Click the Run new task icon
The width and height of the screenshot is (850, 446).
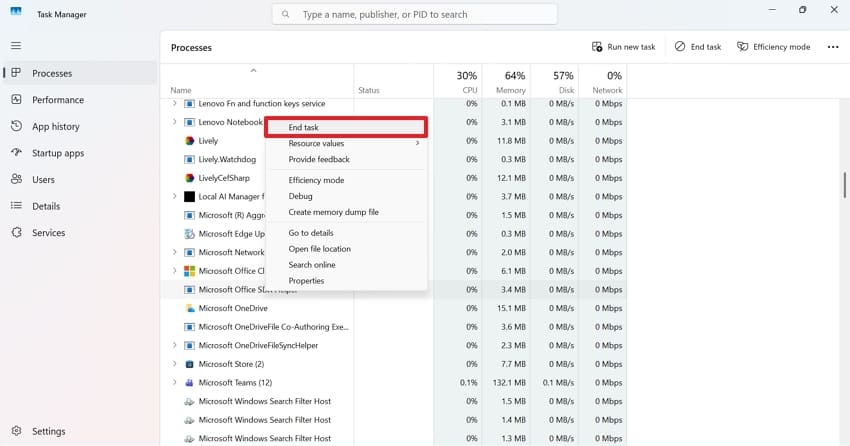[597, 47]
